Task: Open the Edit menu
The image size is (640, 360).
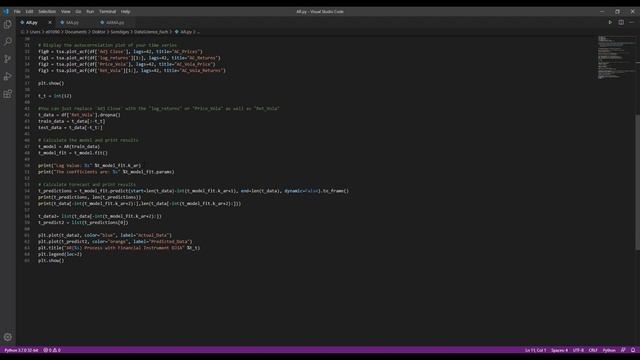Action: (x=29, y=11)
